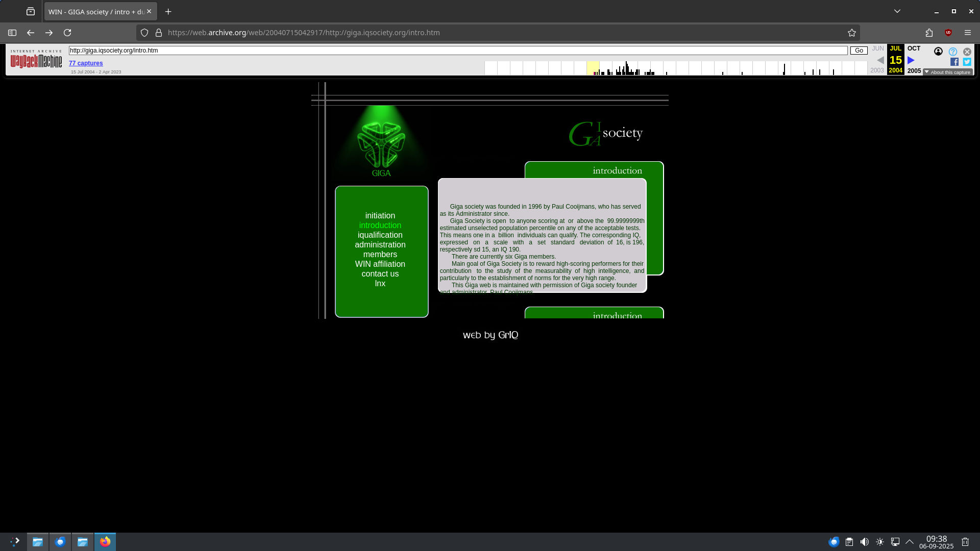
Task: Expand About this capture dropdown
Action: (x=947, y=72)
